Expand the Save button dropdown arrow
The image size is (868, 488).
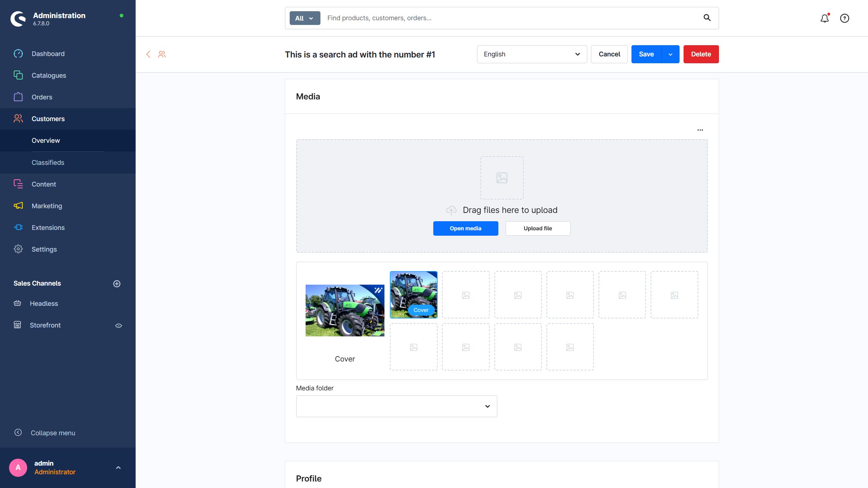[x=670, y=54]
